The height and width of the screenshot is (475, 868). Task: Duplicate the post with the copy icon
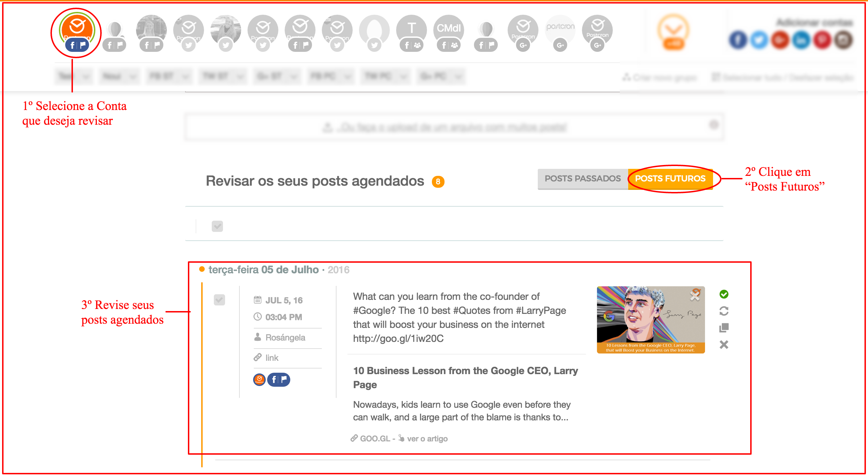click(724, 328)
